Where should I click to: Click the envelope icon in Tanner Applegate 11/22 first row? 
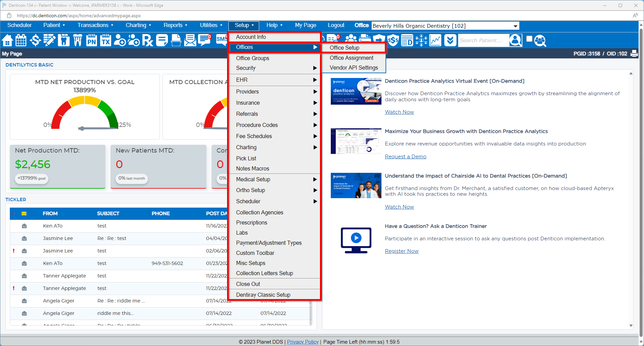pyautogui.click(x=24, y=276)
